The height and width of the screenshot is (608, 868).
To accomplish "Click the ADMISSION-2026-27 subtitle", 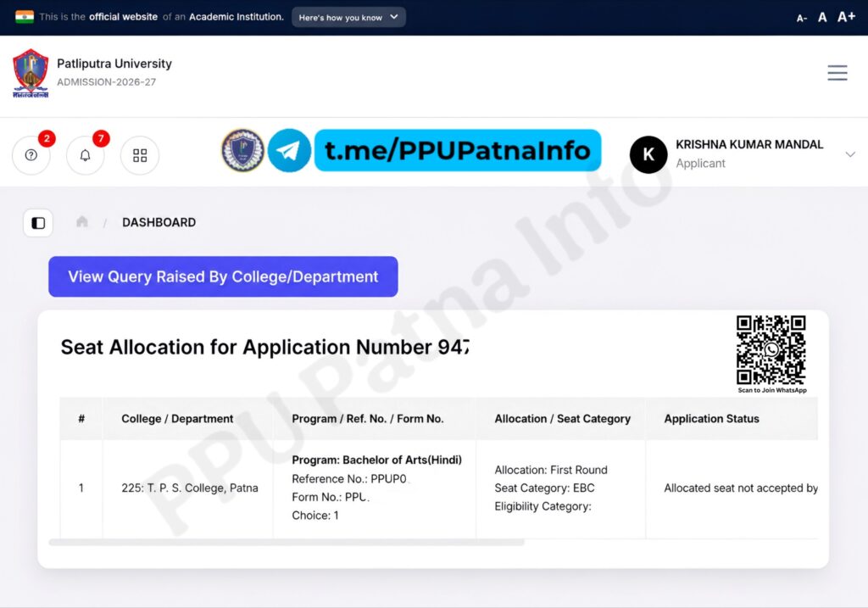I will [106, 82].
